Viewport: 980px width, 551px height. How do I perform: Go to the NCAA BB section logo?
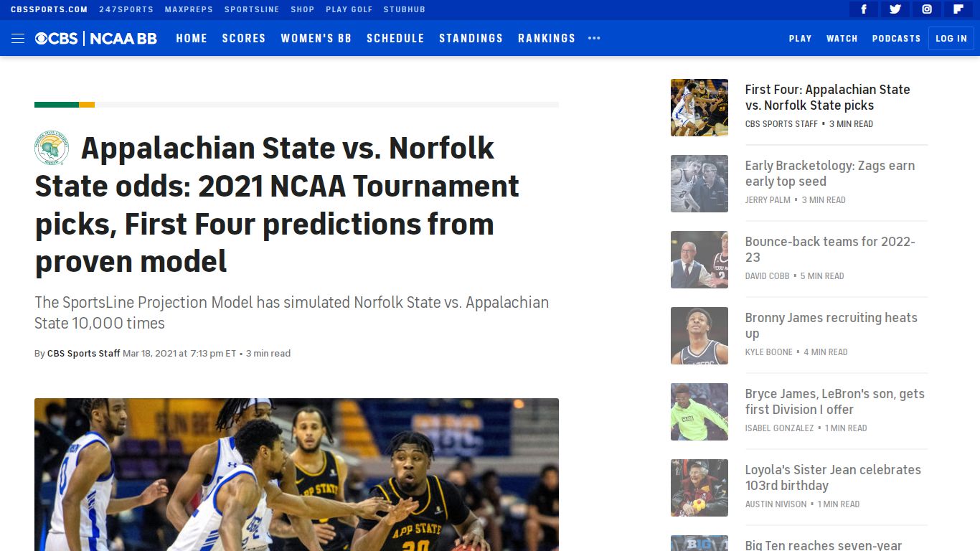pos(123,38)
